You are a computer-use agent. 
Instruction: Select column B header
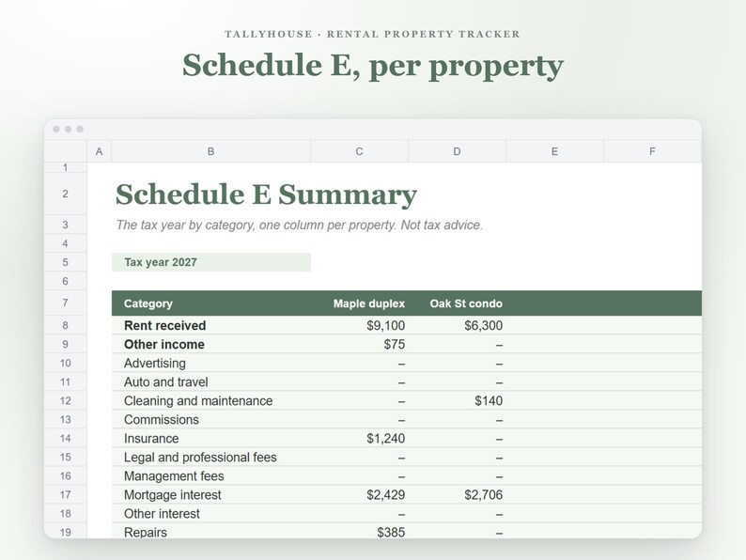point(210,151)
